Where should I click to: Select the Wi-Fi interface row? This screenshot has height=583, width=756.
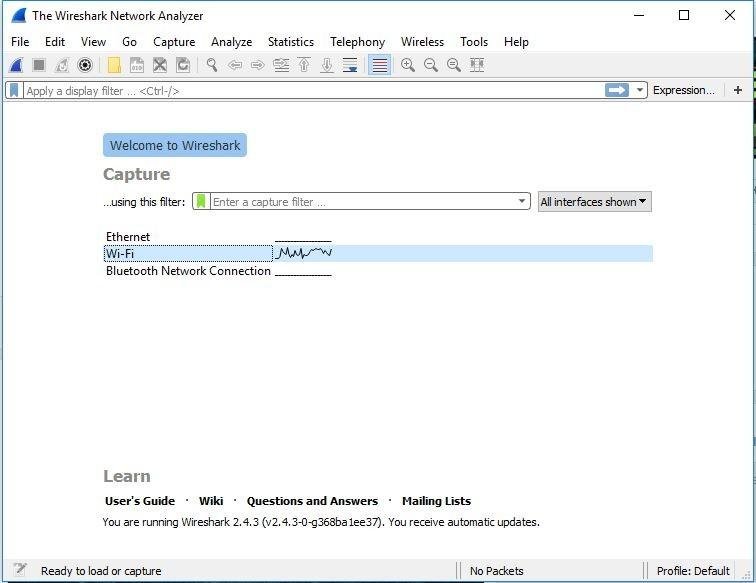378,254
